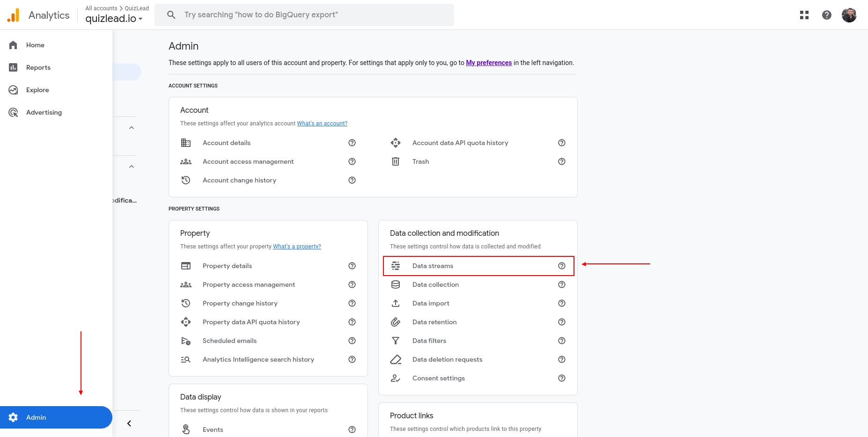
Task: Click the Data streams icon
Action: click(x=396, y=266)
